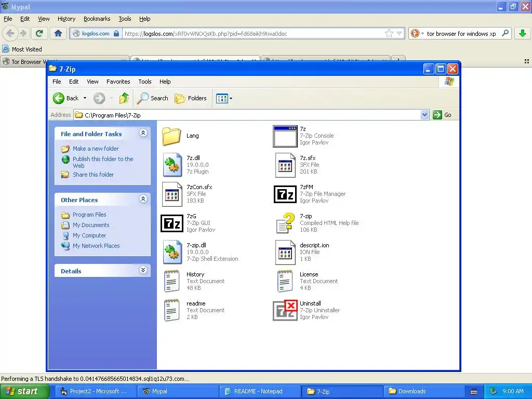532x399 pixels.
Task: Click the Mypal search magnifier icon
Action: point(505,33)
